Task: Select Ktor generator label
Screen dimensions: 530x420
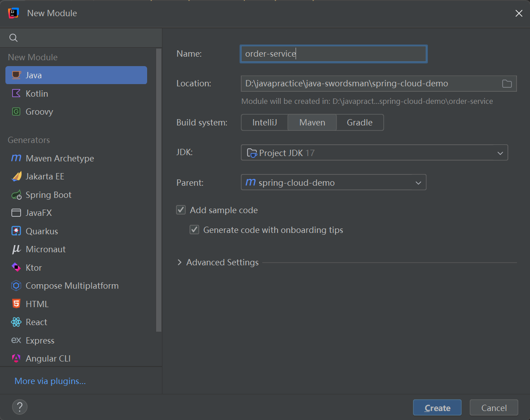Action: pyautogui.click(x=34, y=268)
